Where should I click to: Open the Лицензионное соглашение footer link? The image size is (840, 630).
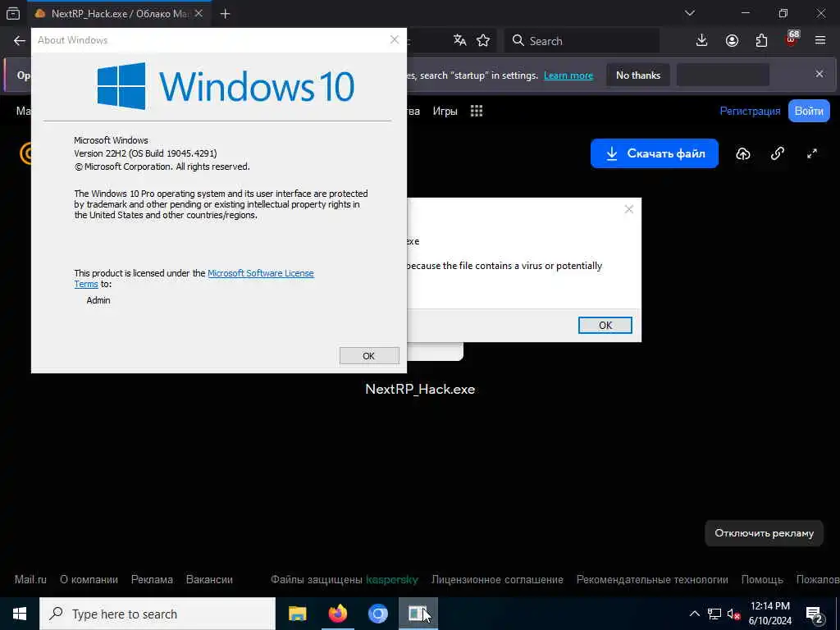click(497, 580)
